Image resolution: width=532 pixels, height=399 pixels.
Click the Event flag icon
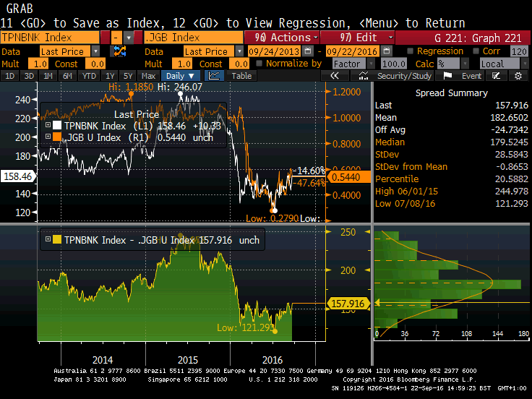pos(447,76)
